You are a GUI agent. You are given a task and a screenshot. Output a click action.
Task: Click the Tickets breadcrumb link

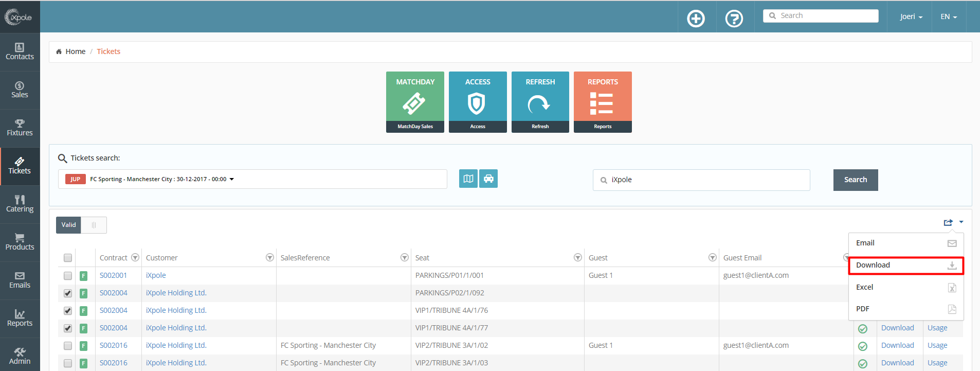pyautogui.click(x=108, y=51)
